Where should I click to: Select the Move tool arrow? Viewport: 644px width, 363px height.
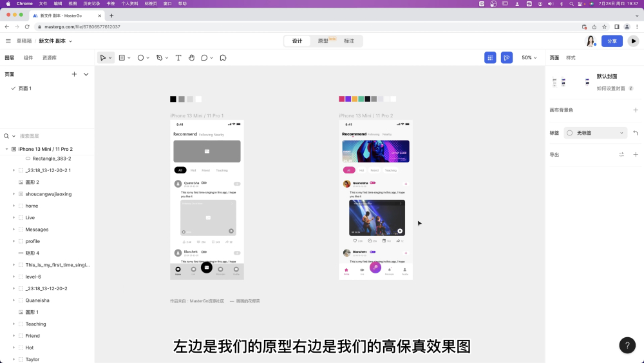(x=102, y=58)
